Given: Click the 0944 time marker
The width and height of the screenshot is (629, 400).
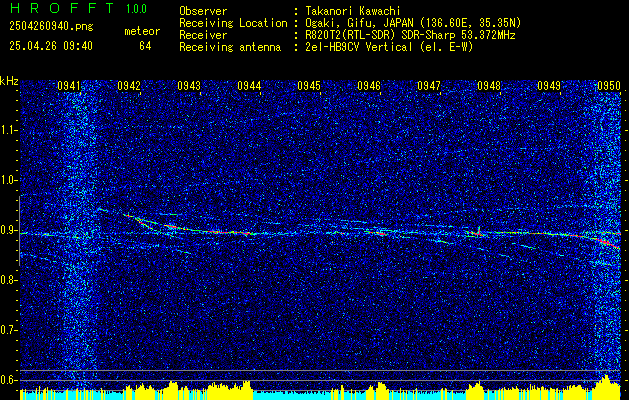Looking at the screenshot, I should point(249,85).
